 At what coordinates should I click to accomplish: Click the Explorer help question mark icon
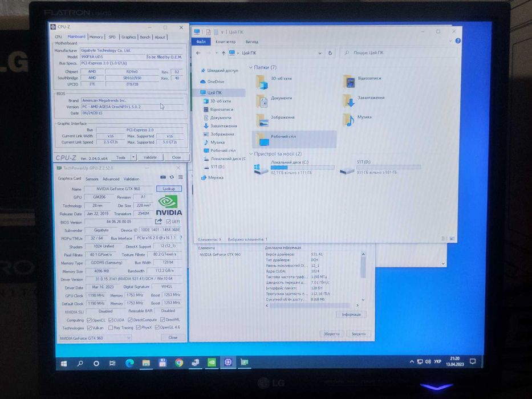(x=458, y=40)
